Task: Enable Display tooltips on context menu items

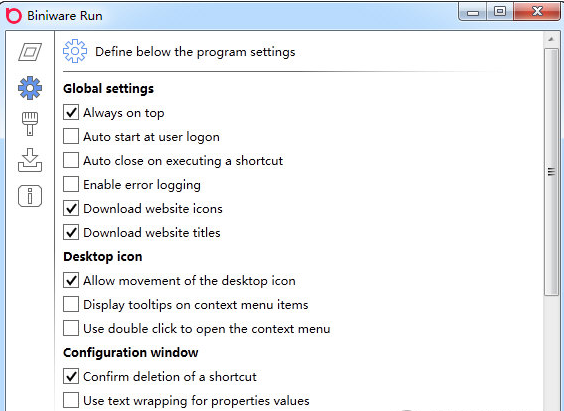Action: coord(71,305)
